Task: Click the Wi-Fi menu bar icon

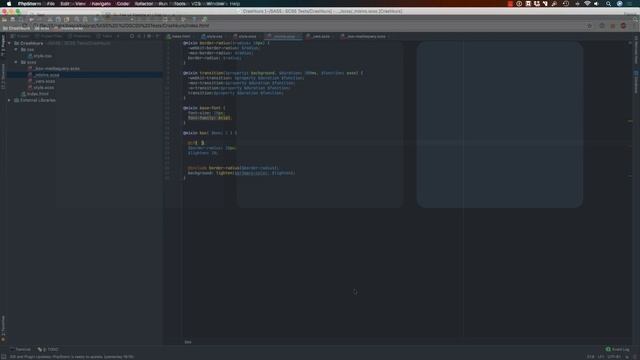Action: (x=587, y=4)
